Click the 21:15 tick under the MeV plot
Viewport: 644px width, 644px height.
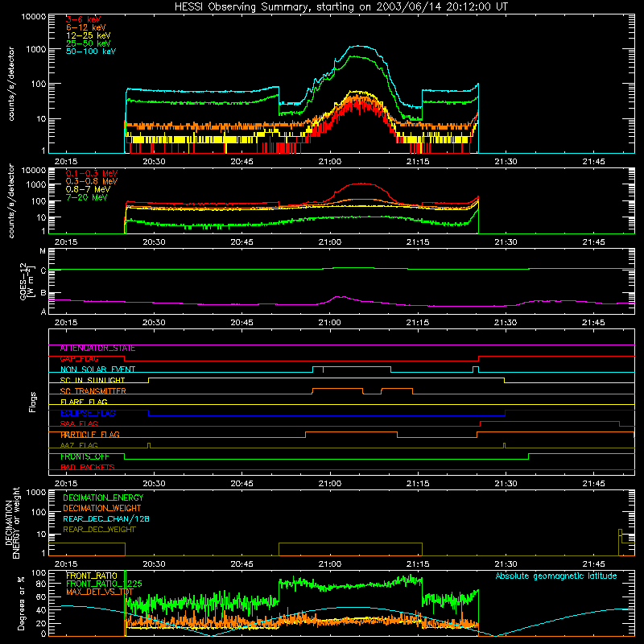[418, 242]
